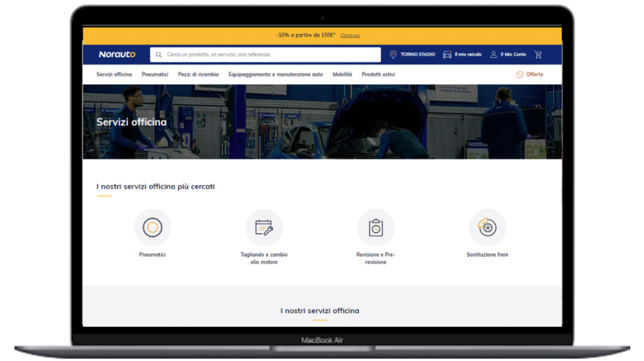Open the Prodotti estivi menu item

click(378, 74)
